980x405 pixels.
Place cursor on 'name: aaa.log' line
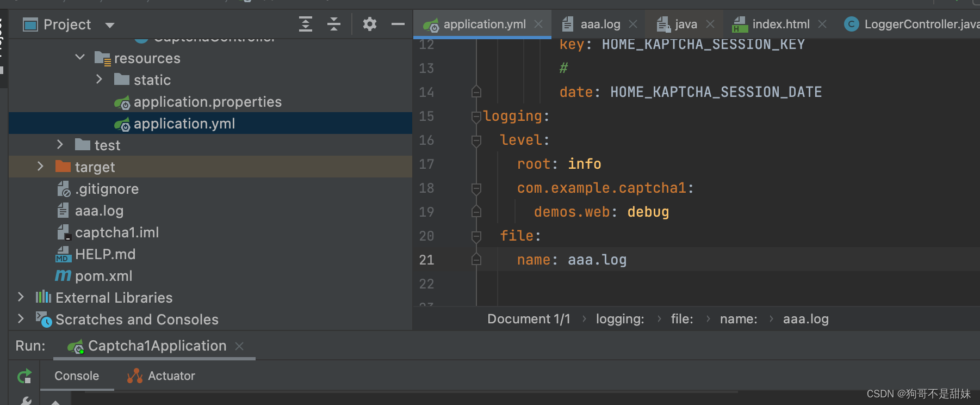(x=572, y=260)
